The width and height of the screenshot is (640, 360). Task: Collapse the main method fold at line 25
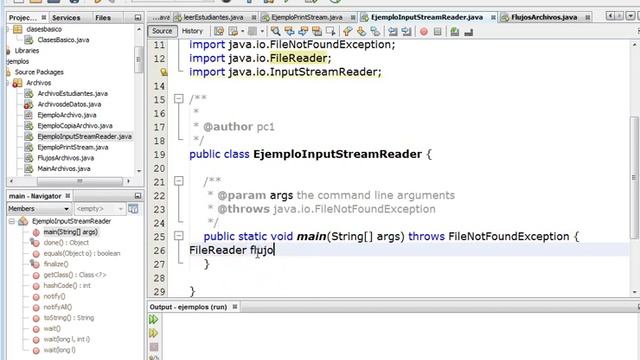[179, 236]
